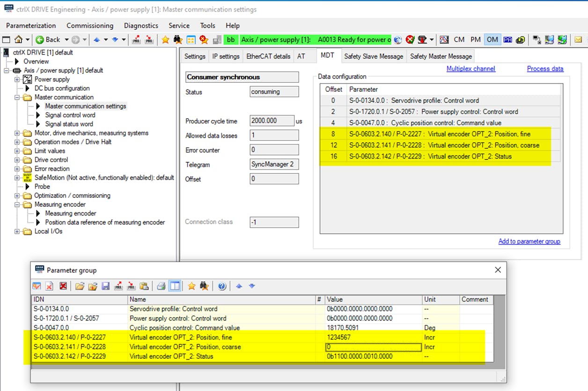Switch to PM parameterization mode
588x391 pixels.
(475, 40)
